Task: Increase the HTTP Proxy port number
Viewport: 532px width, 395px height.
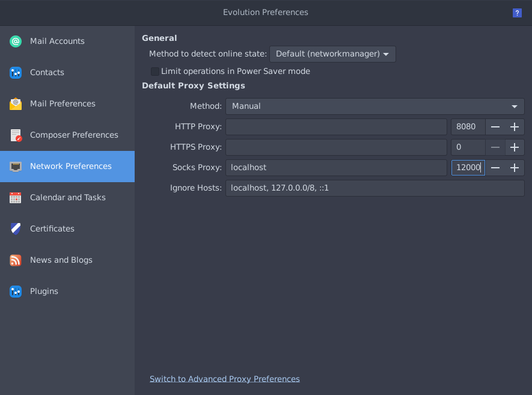Action: click(x=515, y=127)
